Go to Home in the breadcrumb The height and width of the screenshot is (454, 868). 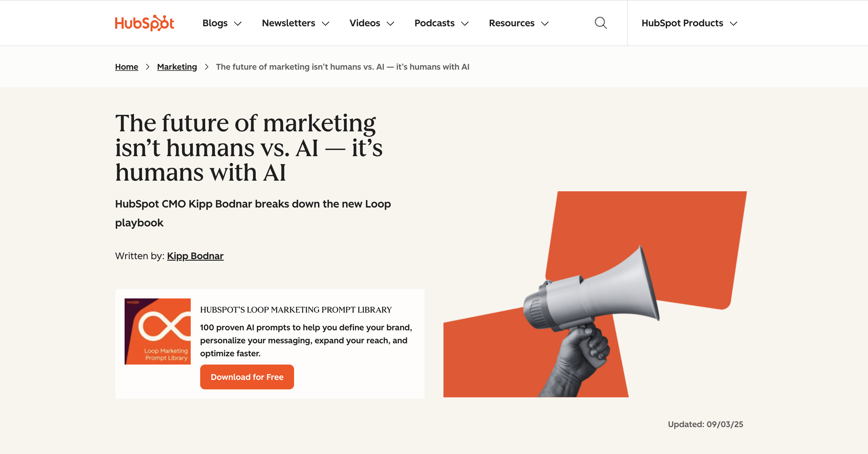tap(127, 67)
